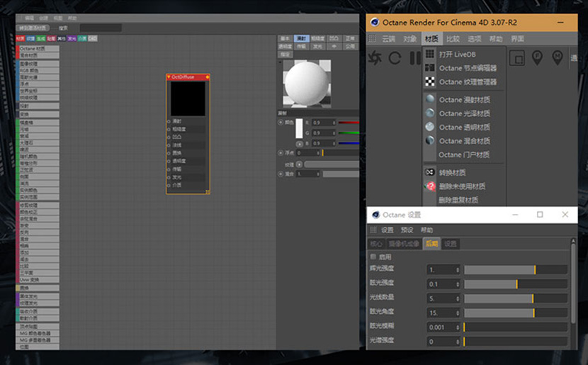This screenshot has height=365, width=588.
Task: Collapse the OctDiffuse node with its triangle
Action: pos(169,77)
